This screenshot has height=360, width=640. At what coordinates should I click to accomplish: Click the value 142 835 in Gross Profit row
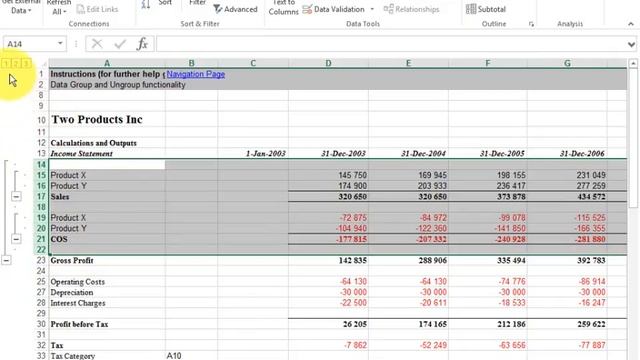click(352, 260)
